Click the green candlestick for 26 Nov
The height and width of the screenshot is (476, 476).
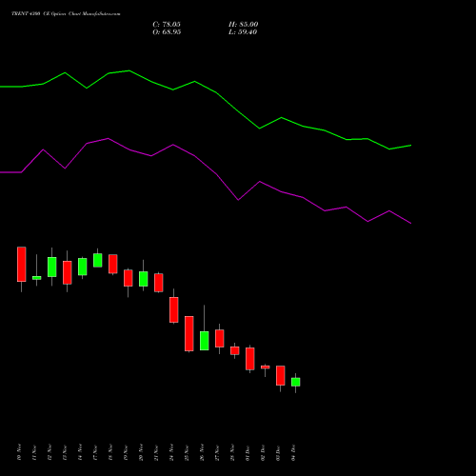coord(205,341)
